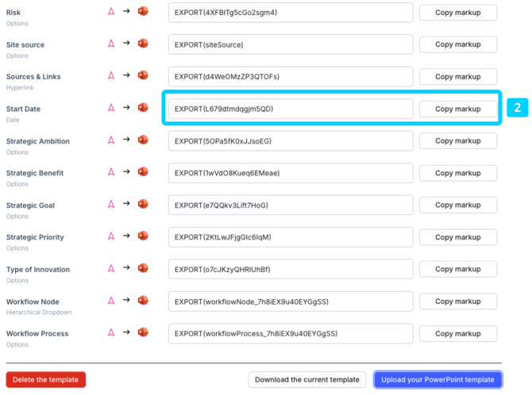Viewport: 532px width, 395px height.
Task: Click the Hyperlink type text
Action: [20, 87]
